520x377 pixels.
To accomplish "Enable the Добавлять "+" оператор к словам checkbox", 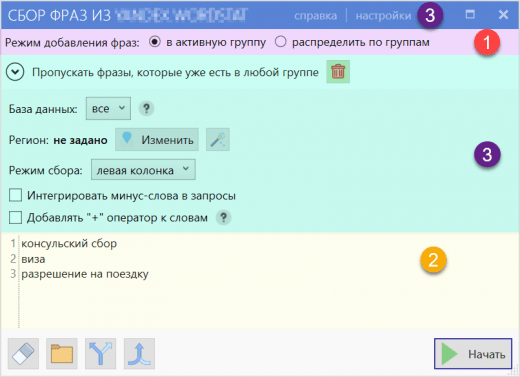I will (15, 217).
